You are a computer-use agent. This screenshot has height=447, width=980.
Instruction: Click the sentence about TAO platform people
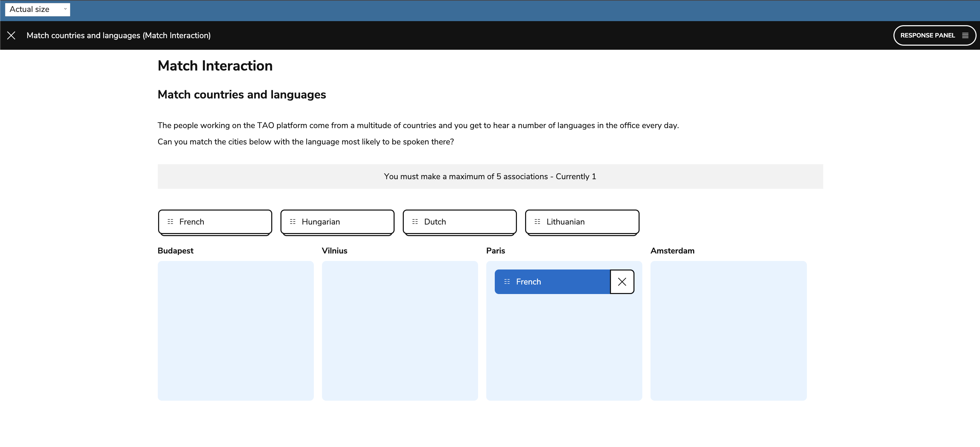(x=418, y=125)
